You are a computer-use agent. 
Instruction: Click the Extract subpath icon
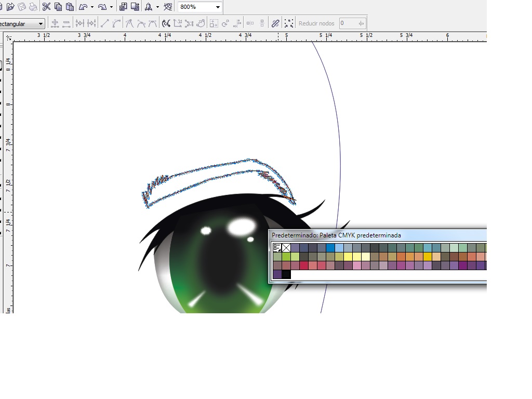coord(189,23)
